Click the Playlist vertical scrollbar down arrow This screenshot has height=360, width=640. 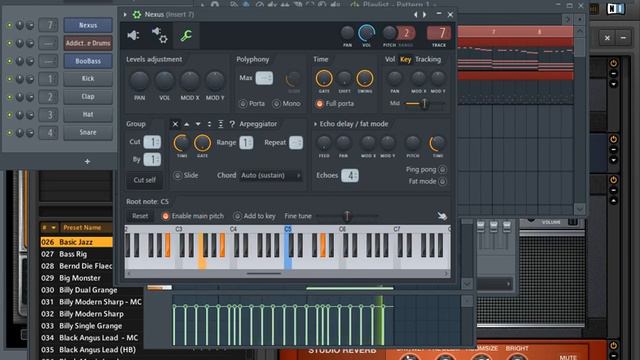point(579,209)
